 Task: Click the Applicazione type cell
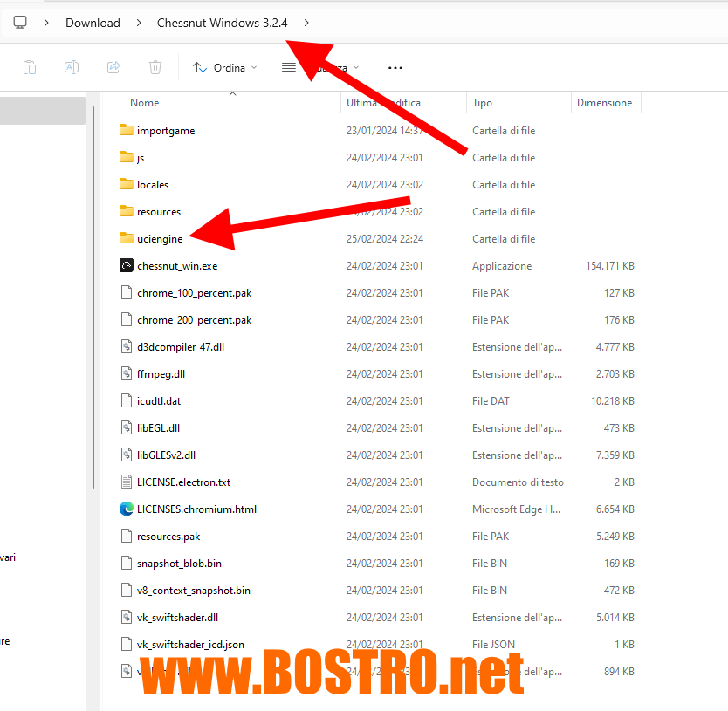502,266
